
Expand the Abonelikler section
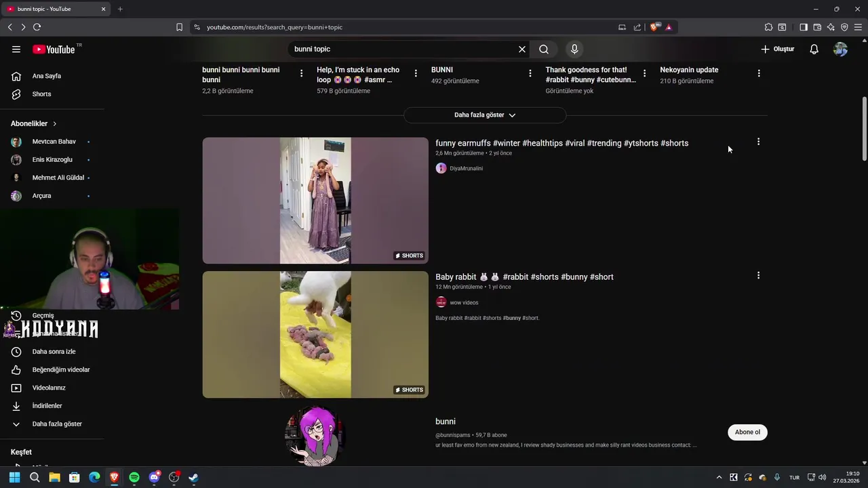click(34, 123)
